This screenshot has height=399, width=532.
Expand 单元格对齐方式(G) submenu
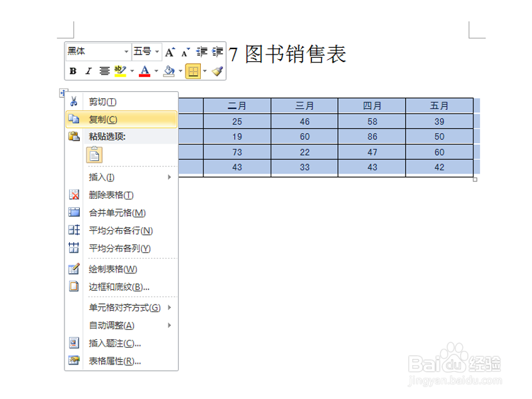[x=122, y=308]
